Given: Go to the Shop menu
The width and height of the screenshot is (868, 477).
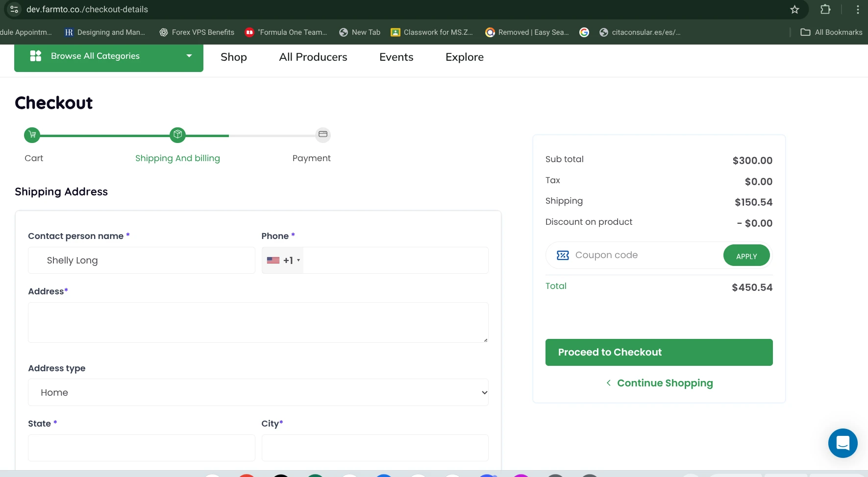Looking at the screenshot, I should click(x=233, y=57).
